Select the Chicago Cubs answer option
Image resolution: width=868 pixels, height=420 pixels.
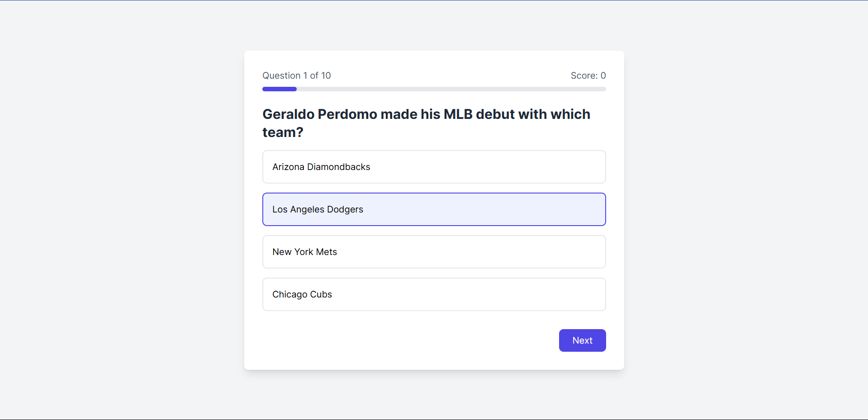coord(434,294)
